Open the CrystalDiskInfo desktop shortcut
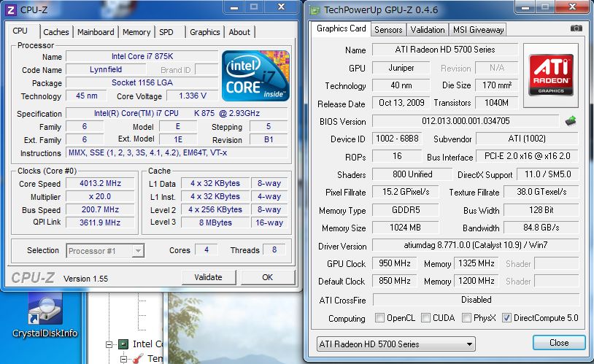The height and width of the screenshot is (364, 594). point(45,317)
